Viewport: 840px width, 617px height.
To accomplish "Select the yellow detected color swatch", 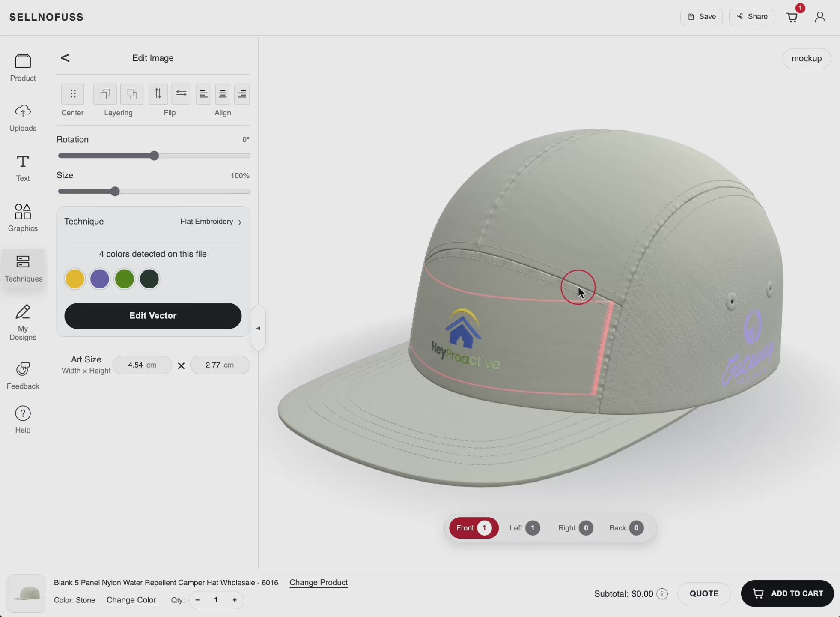I will click(x=75, y=279).
